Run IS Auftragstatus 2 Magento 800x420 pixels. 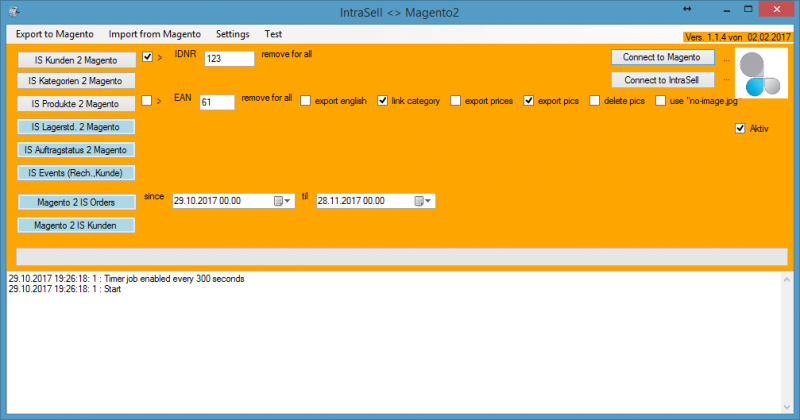point(76,150)
